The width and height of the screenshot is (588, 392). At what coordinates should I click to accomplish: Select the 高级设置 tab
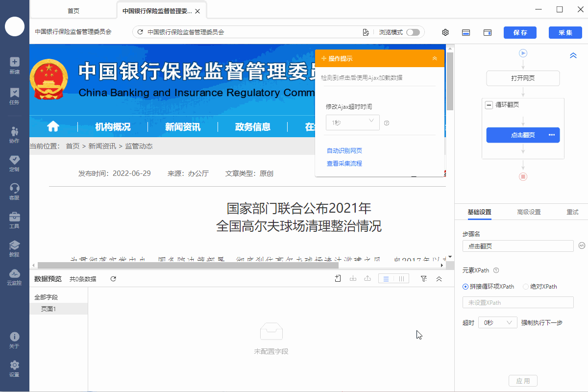tap(529, 212)
